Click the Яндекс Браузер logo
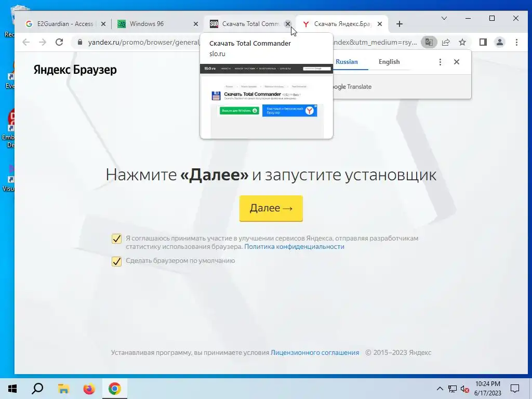This screenshot has width=532, height=399. 75,70
